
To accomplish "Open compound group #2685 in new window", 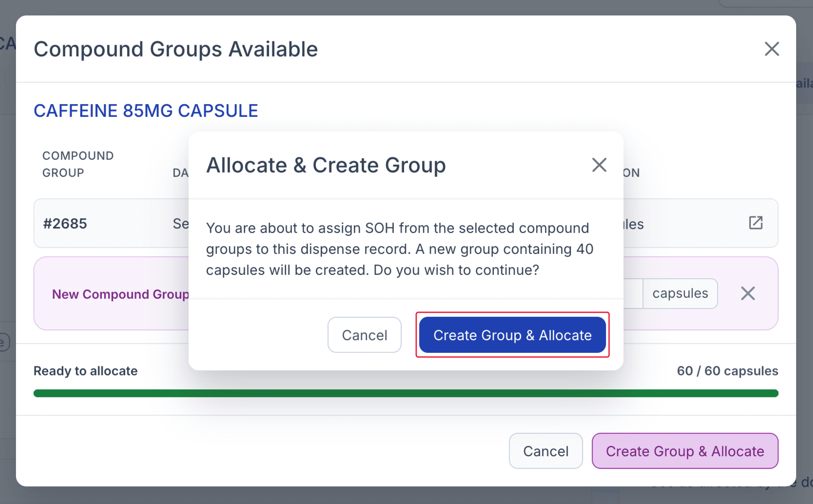I will point(755,223).
